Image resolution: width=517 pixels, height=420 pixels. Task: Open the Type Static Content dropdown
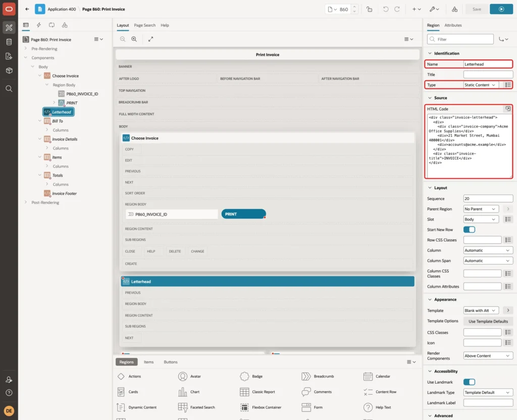click(x=481, y=85)
